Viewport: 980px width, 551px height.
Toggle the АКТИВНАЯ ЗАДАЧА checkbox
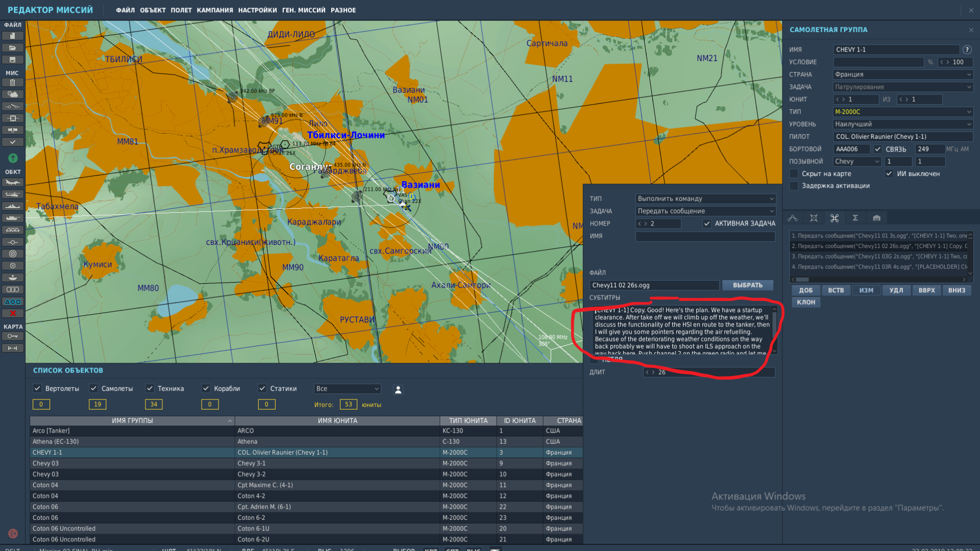click(707, 223)
